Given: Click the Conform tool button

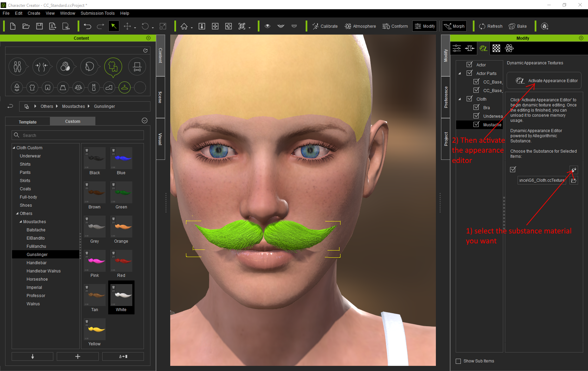Looking at the screenshot, I should click(395, 26).
